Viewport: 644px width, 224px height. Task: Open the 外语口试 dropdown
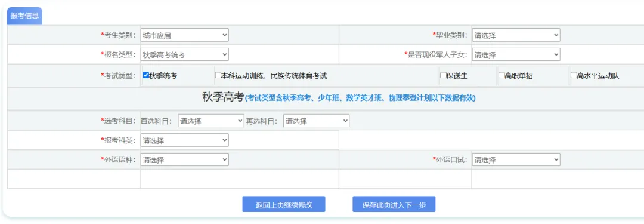click(516, 159)
